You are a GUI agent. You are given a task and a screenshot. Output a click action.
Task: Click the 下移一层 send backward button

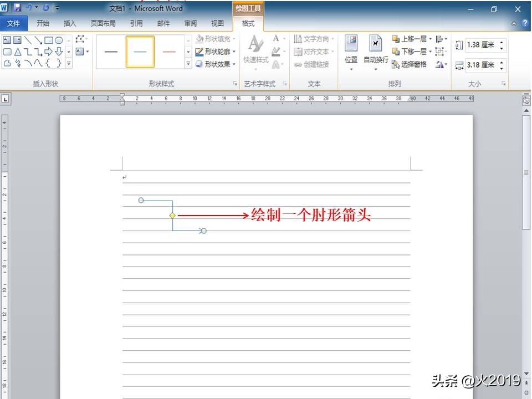click(409, 51)
